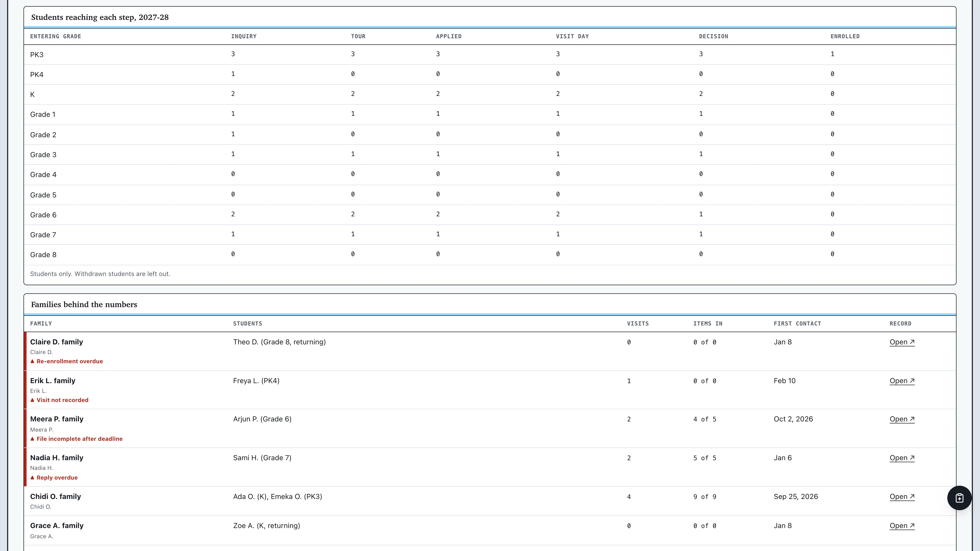The height and width of the screenshot is (551, 980).
Task: Click the Grade 6 decision count
Action: pyautogui.click(x=701, y=215)
